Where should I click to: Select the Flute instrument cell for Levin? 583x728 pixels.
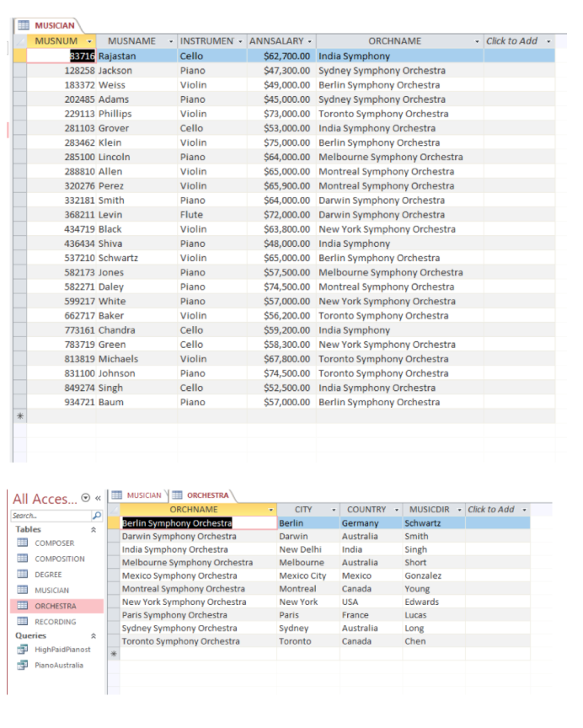coord(212,215)
